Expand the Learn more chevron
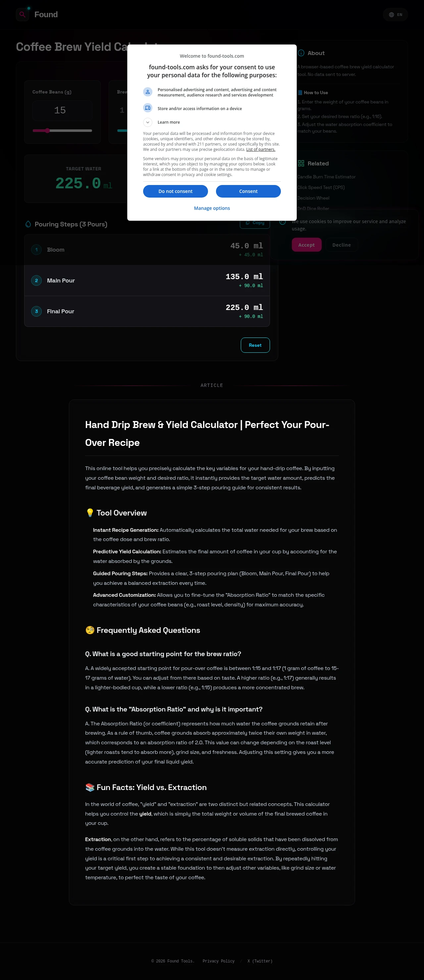424x980 pixels. click(147, 122)
